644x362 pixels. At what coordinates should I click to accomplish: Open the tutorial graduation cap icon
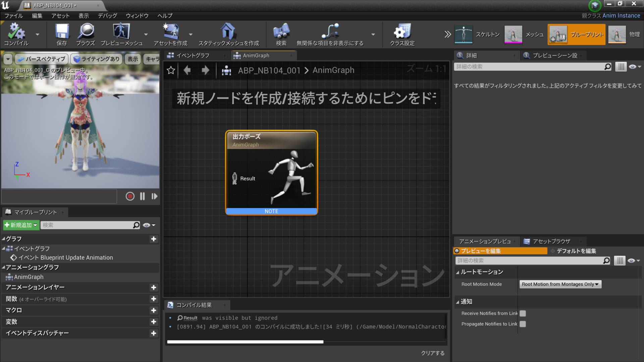[x=595, y=5]
